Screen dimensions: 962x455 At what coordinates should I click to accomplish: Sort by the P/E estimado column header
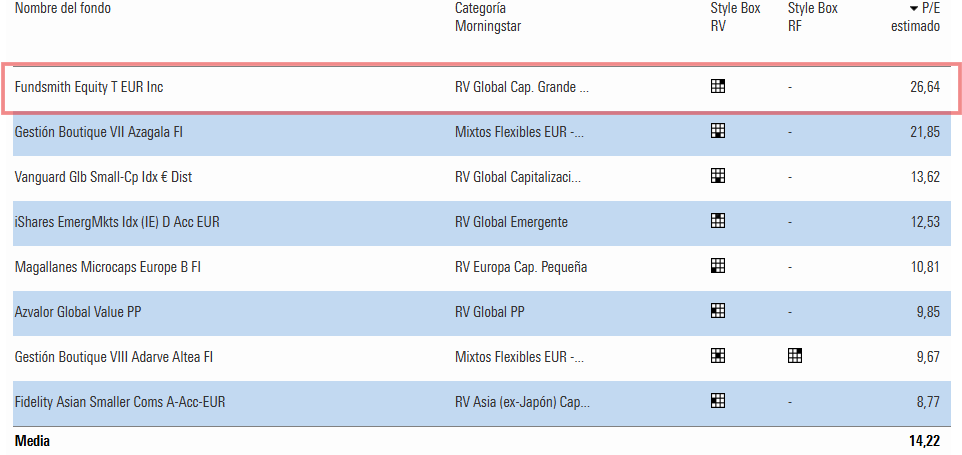pos(916,17)
